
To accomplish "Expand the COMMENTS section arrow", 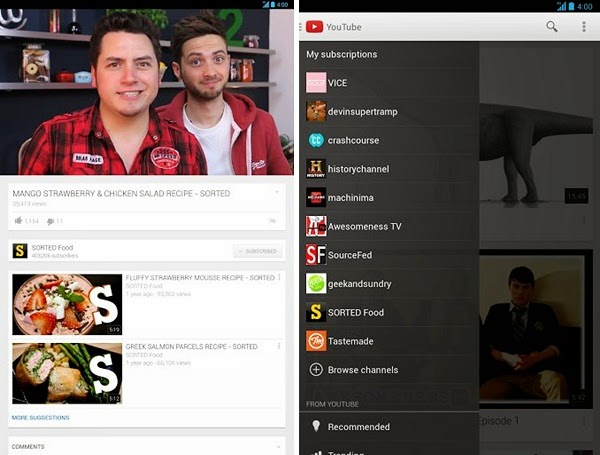I will click(x=278, y=447).
